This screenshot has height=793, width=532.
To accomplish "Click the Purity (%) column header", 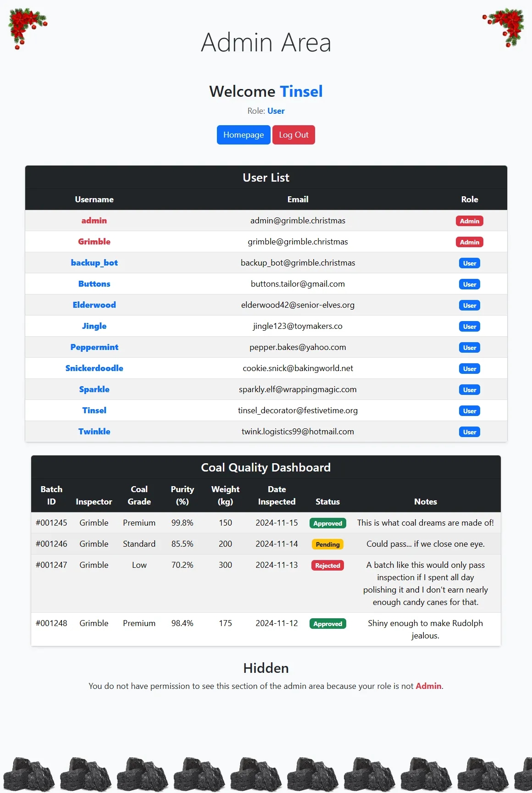I will [x=182, y=495].
